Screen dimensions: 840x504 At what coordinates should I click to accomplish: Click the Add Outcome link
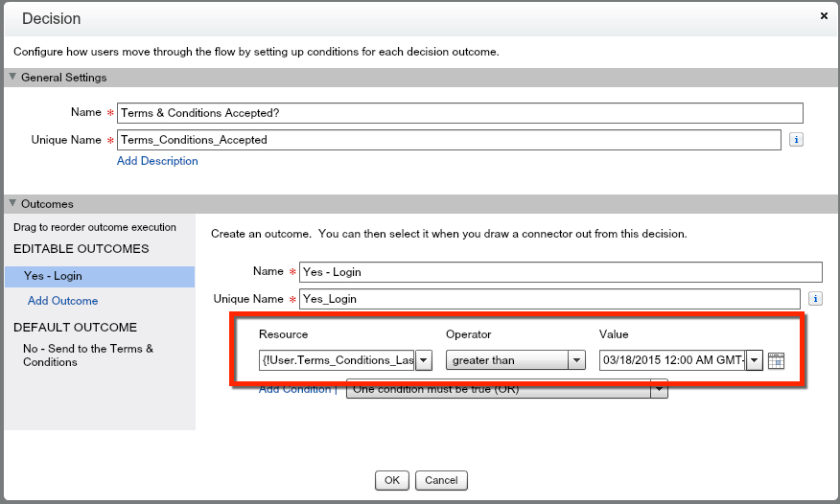click(62, 301)
